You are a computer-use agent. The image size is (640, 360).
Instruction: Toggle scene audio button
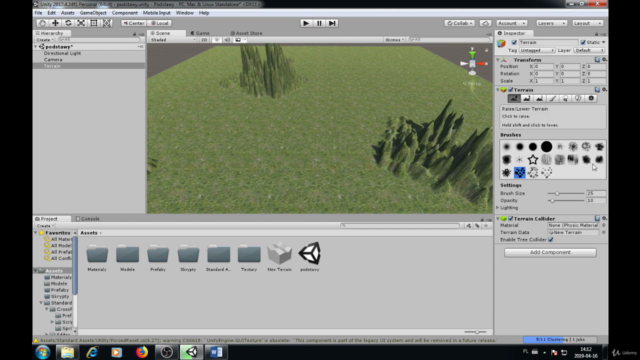[227, 40]
